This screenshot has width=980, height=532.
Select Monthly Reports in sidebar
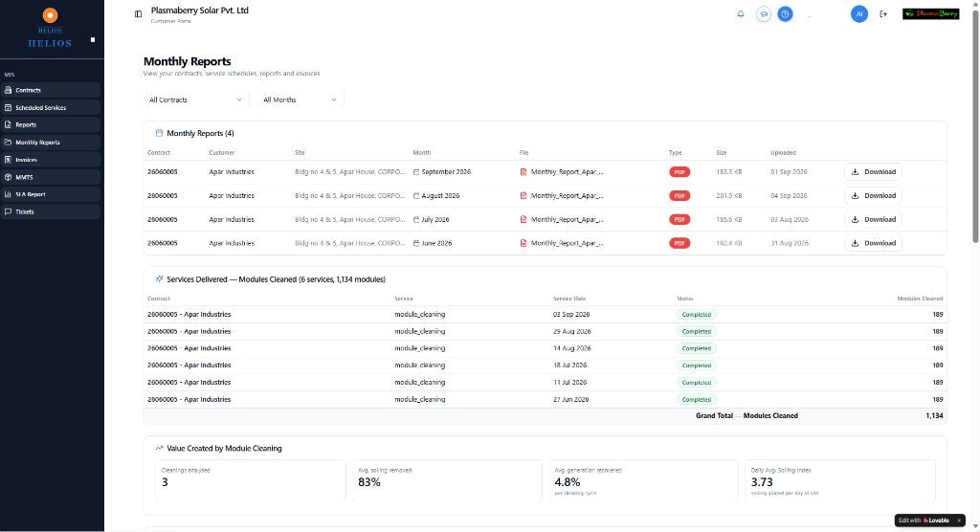pyautogui.click(x=50, y=142)
